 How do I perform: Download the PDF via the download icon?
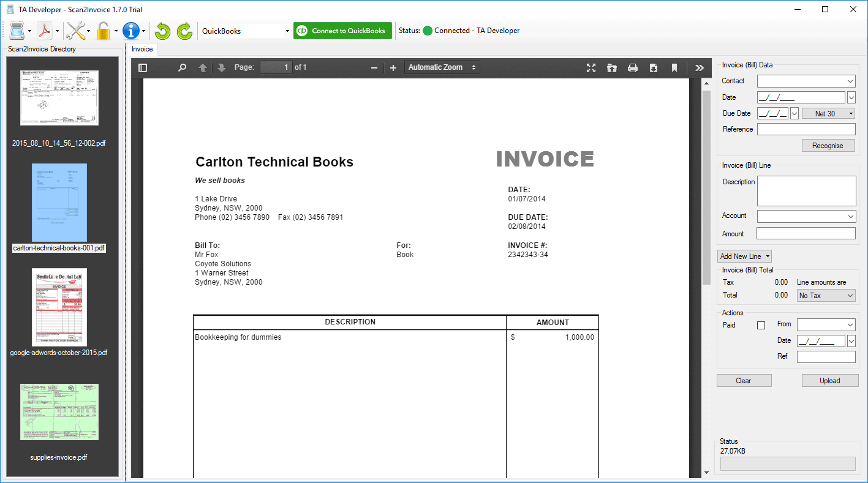pyautogui.click(x=653, y=67)
